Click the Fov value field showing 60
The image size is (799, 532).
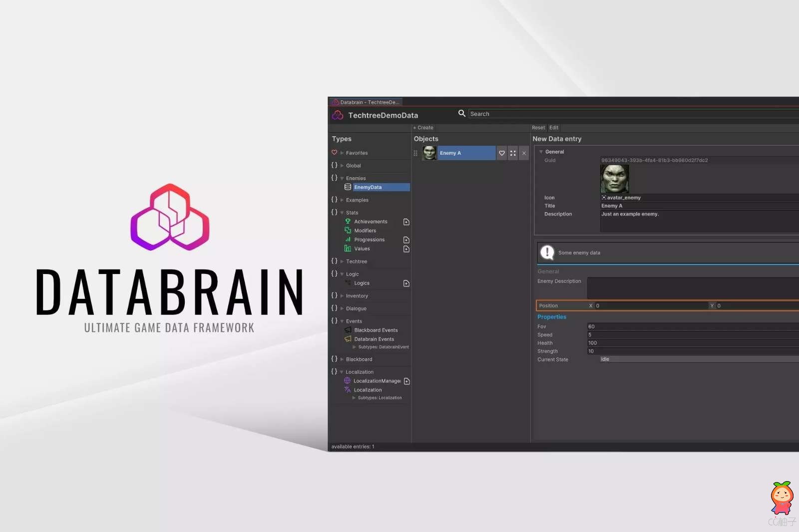pos(693,326)
